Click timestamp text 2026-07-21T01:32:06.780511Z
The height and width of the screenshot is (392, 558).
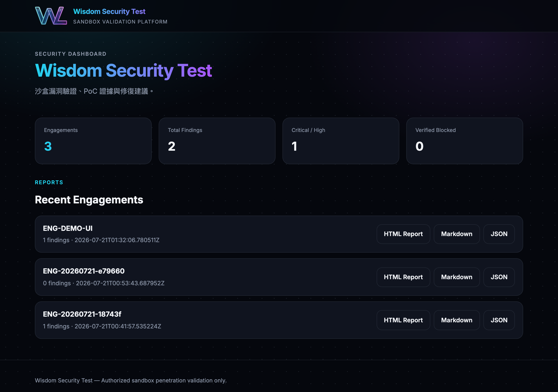[x=117, y=240]
